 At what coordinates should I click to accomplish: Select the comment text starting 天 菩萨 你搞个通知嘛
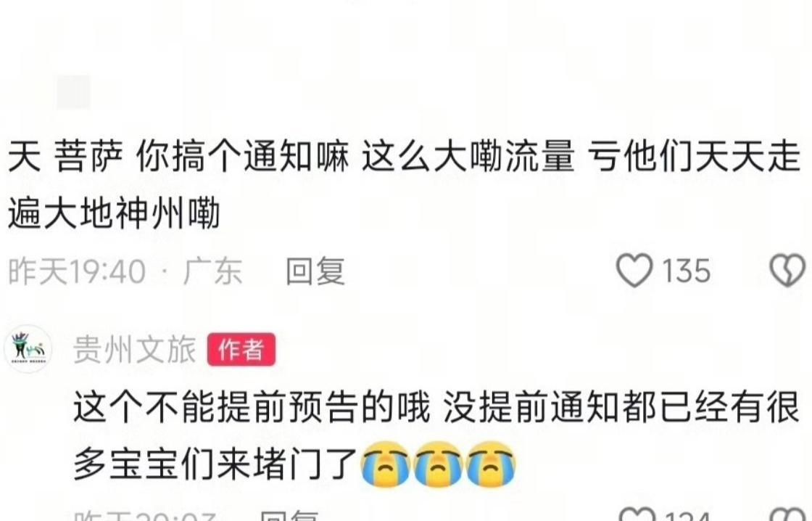[x=404, y=185]
